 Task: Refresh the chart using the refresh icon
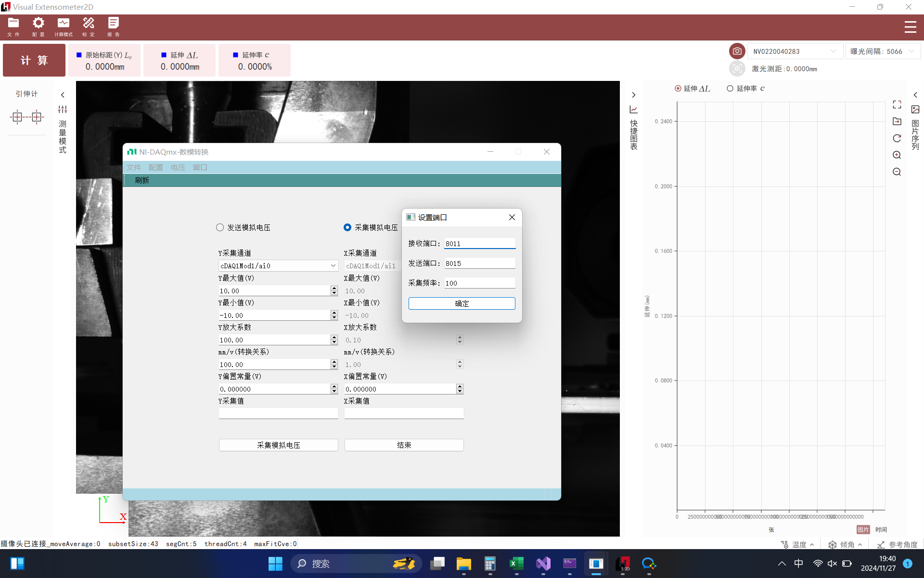pyautogui.click(x=897, y=138)
